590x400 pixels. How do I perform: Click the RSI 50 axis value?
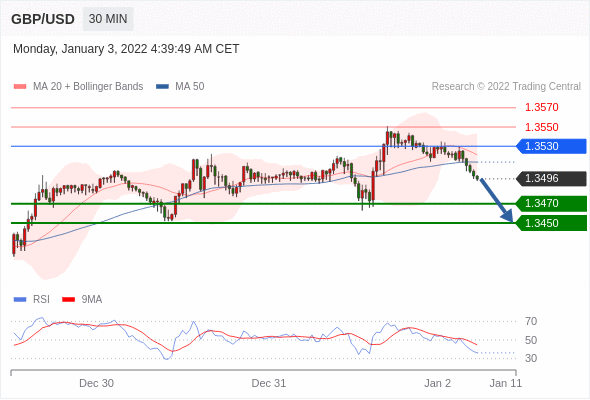coord(531,340)
